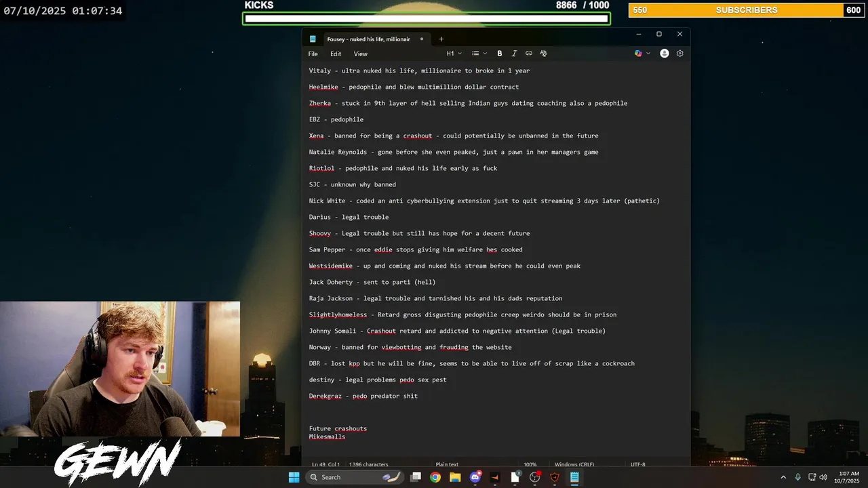Open Task View from the taskbar
868x488 pixels.
416,477
